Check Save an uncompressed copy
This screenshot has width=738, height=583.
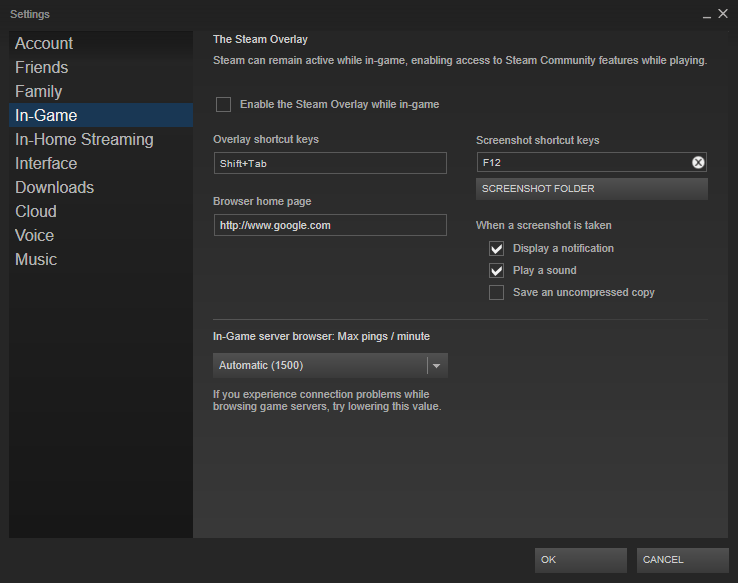497,292
